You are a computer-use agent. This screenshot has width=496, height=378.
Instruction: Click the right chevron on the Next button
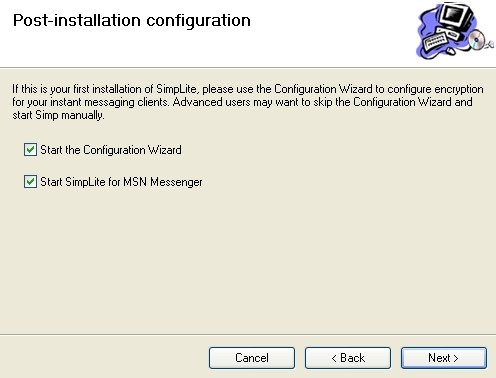click(x=456, y=358)
